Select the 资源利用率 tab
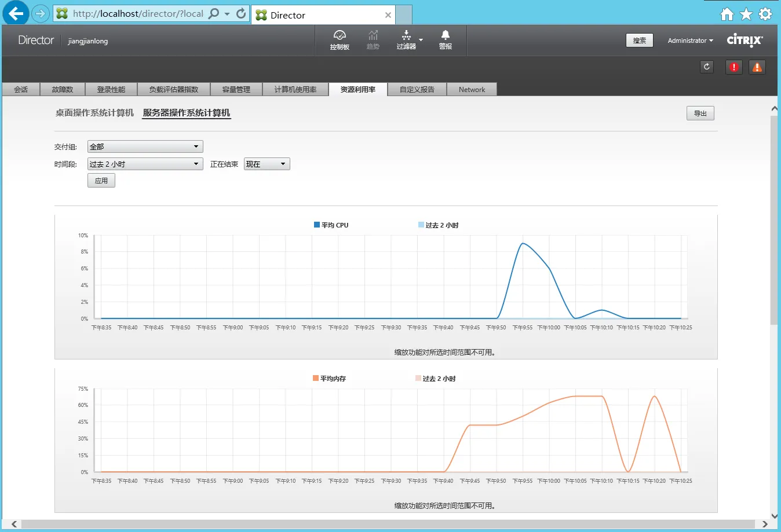The image size is (781, 532). (358, 89)
